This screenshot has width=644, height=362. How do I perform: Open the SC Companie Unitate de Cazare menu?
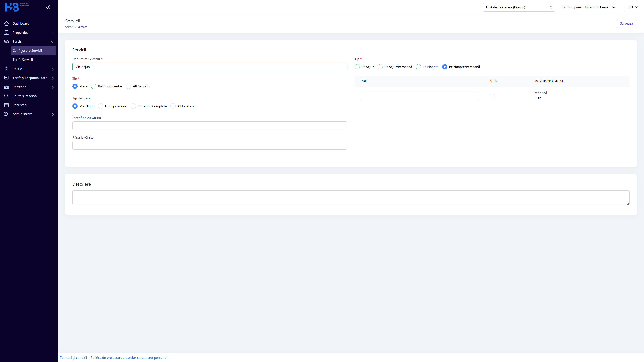coord(589,7)
